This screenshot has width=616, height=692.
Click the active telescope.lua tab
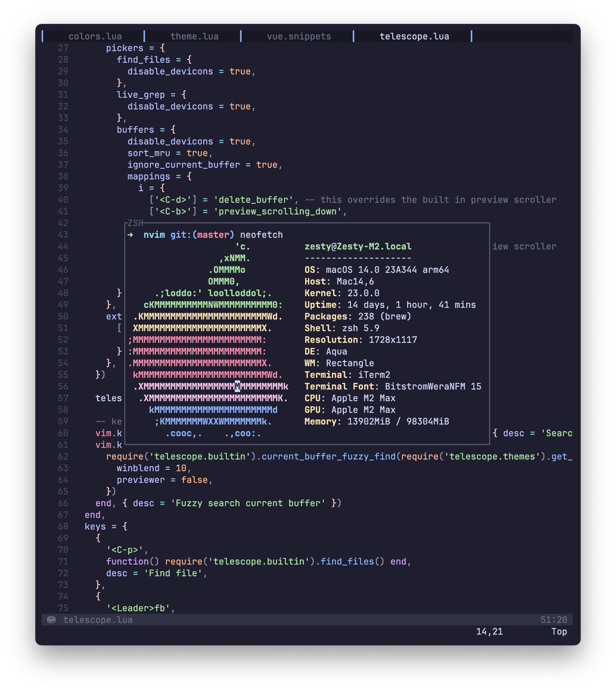(x=414, y=36)
